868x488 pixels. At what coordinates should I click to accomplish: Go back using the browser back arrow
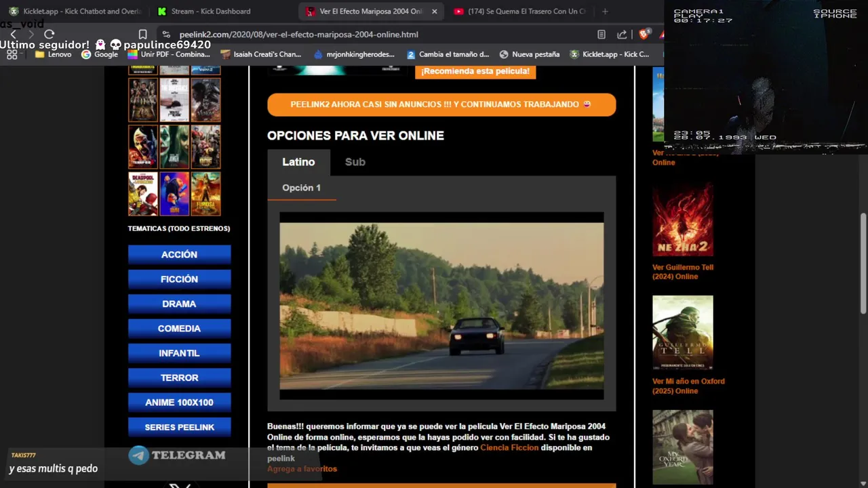(13, 34)
